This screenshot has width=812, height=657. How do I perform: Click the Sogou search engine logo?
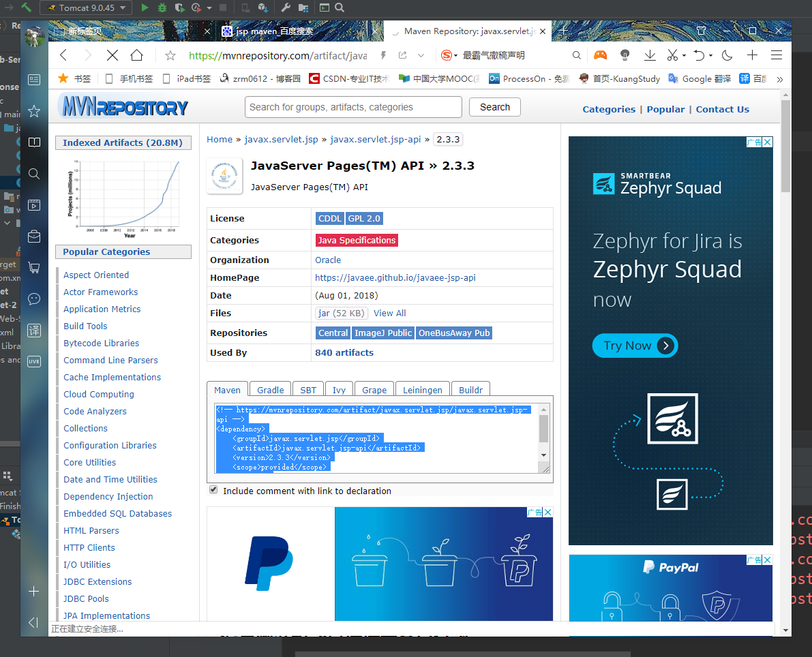tap(447, 55)
